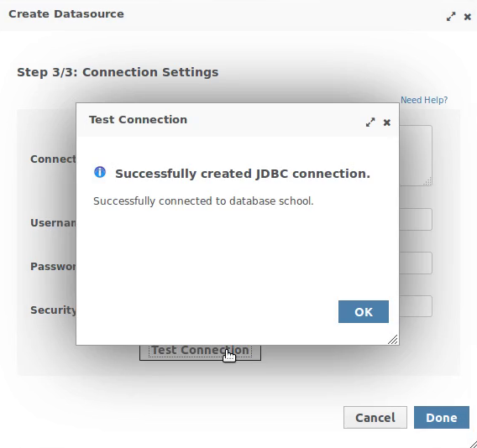
Task: Focus the Password input field
Action: [416, 263]
